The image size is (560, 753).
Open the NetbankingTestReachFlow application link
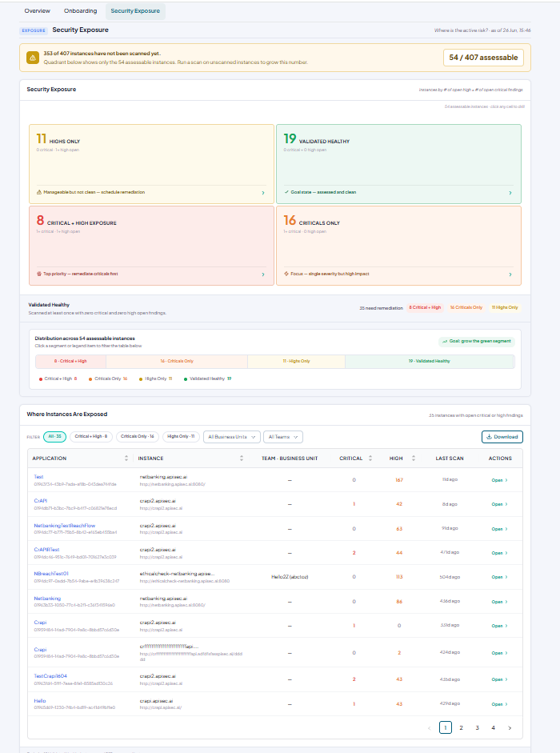point(64,526)
